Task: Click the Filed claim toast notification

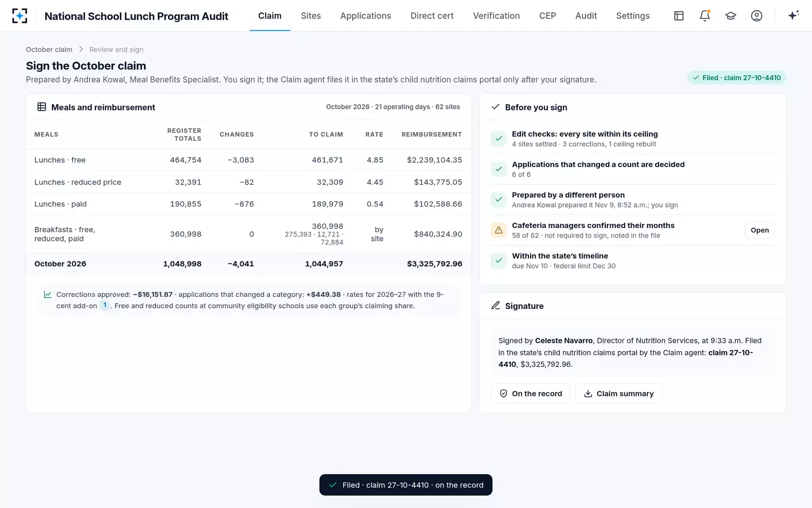Action: (406, 485)
